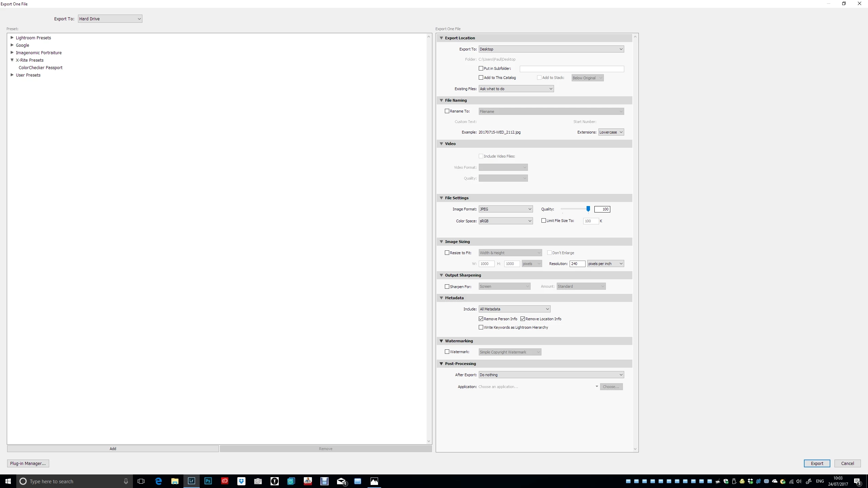The image size is (868, 488).
Task: Enable Put in Subfolder checkbox
Action: (481, 68)
